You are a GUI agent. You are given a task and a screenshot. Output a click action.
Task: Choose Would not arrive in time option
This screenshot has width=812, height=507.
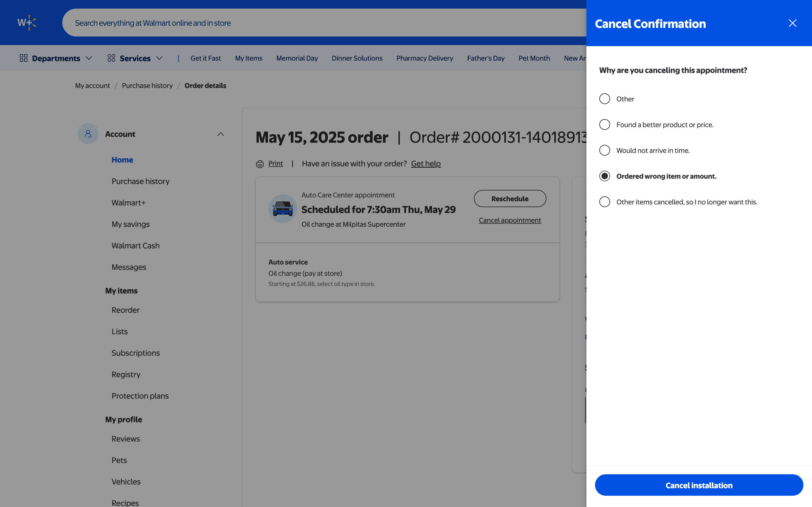click(604, 150)
